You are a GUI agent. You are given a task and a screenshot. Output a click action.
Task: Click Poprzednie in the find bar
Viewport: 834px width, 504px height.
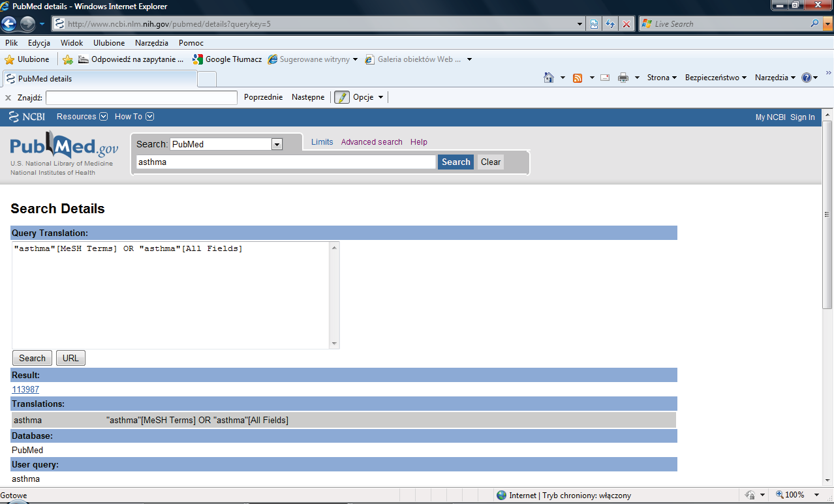pyautogui.click(x=264, y=97)
